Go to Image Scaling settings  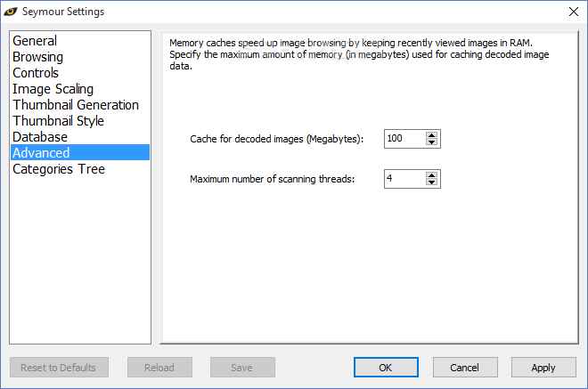click(x=80, y=89)
